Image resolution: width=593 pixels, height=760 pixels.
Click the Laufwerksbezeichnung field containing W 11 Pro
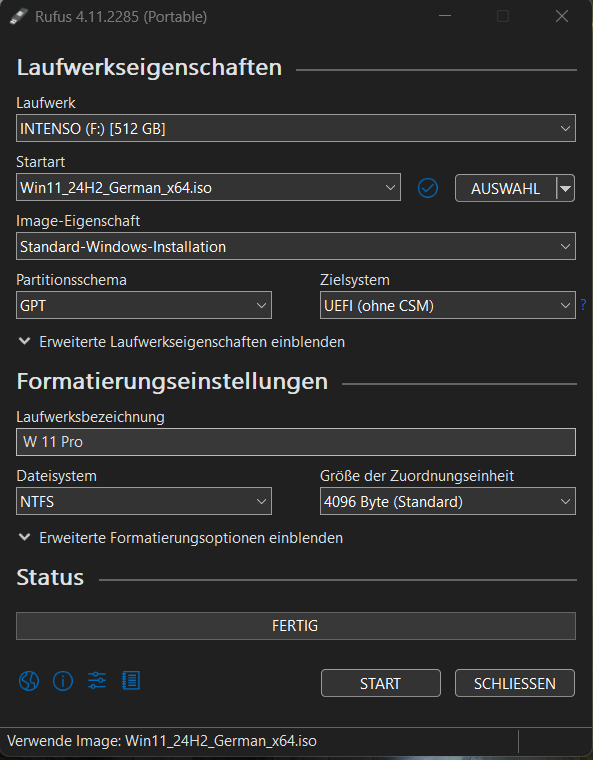(x=296, y=442)
